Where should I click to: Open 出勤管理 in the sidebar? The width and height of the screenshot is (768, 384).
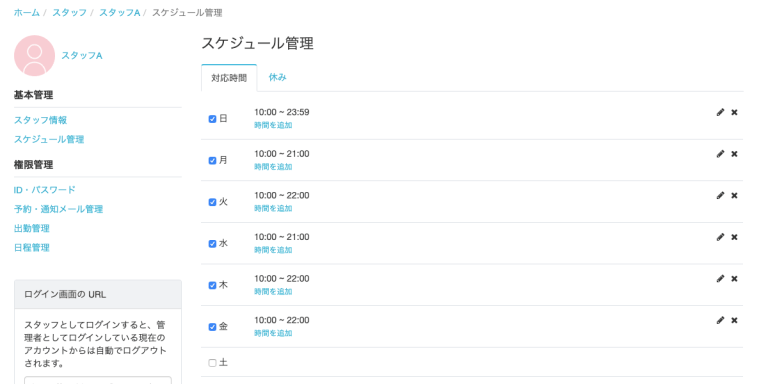[x=31, y=229]
